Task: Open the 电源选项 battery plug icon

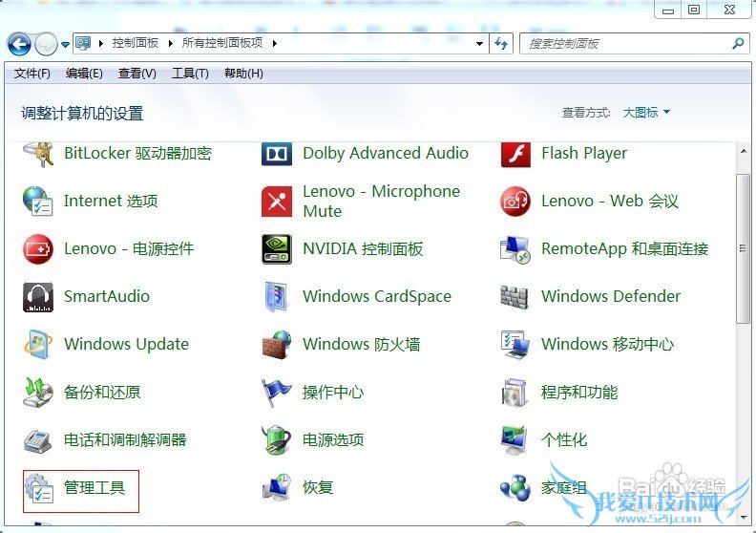Action: click(x=277, y=440)
